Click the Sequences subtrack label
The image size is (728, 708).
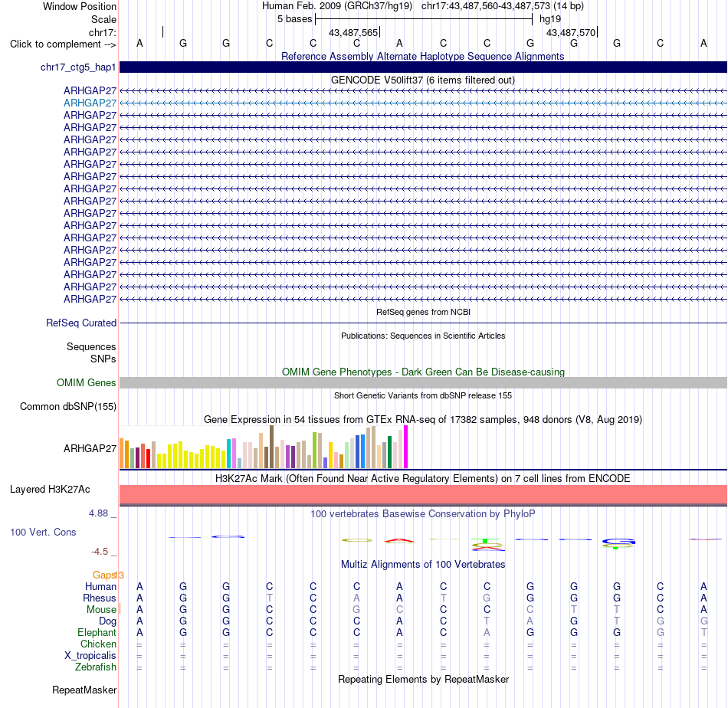[x=91, y=347]
